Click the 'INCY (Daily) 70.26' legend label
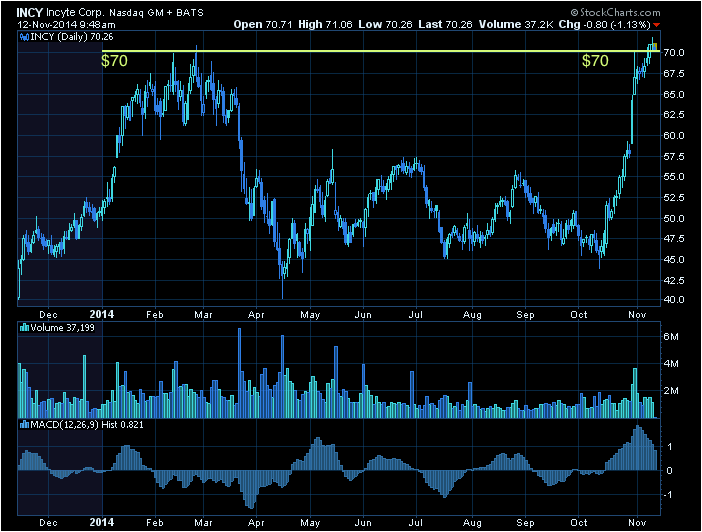This screenshot has width=702, height=532. coord(72,37)
